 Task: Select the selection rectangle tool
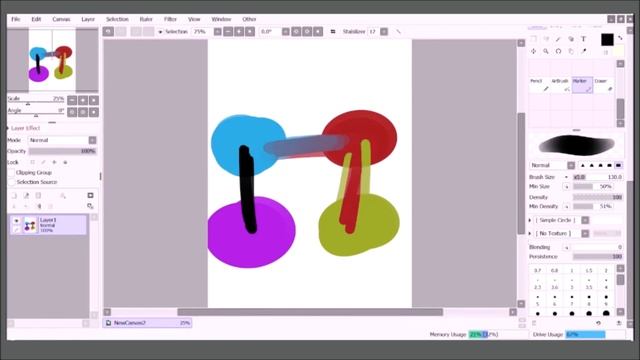[533, 39]
